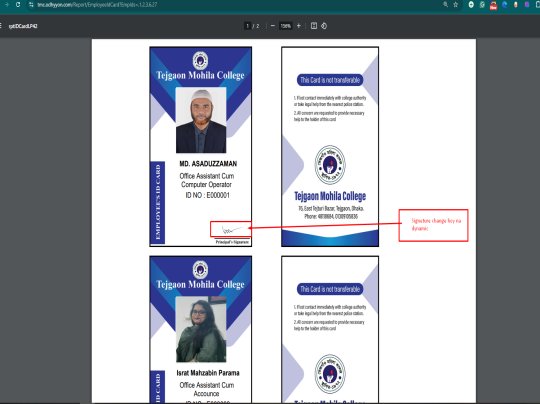Click the Principal's Signature label on first card

coord(232,242)
